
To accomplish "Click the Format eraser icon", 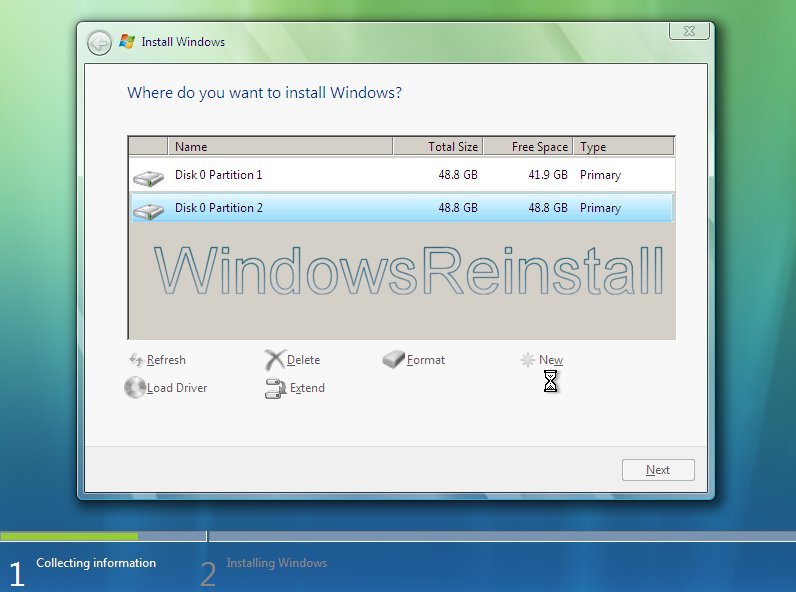I will click(393, 359).
